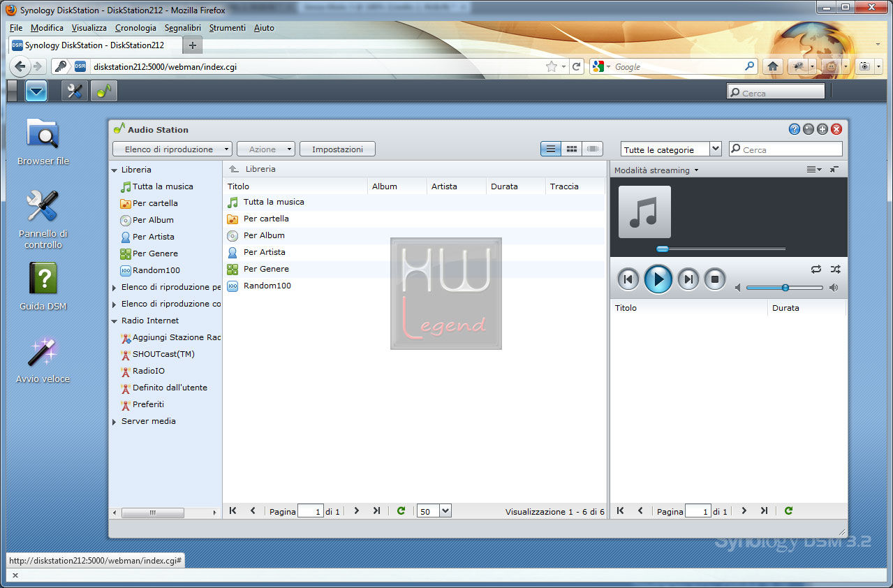Toggle shuffle mode in player
Image resolution: width=893 pixels, height=588 pixels.
(835, 269)
